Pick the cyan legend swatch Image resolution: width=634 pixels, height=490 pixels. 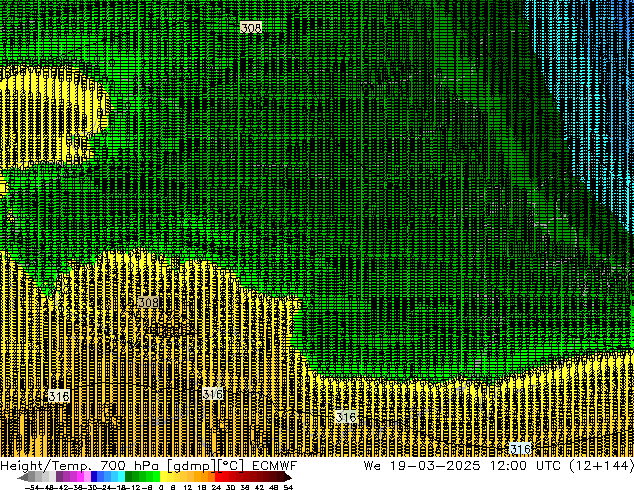121,478
